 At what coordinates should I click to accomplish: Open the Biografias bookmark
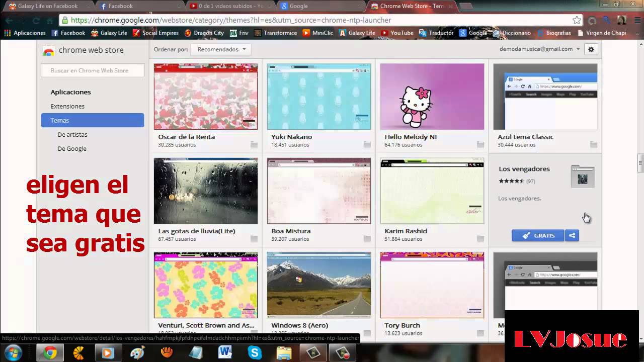pyautogui.click(x=553, y=33)
